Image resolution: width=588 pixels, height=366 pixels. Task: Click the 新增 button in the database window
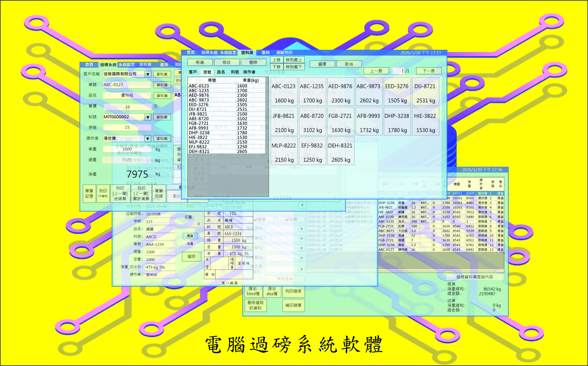point(200,62)
